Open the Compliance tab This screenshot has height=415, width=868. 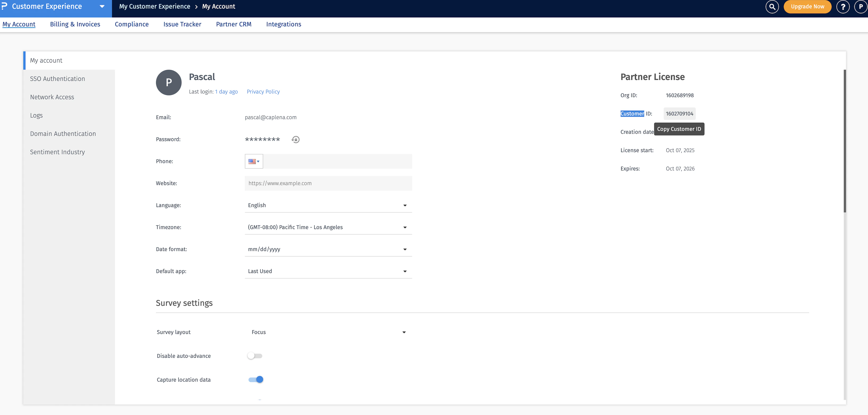pyautogui.click(x=132, y=24)
